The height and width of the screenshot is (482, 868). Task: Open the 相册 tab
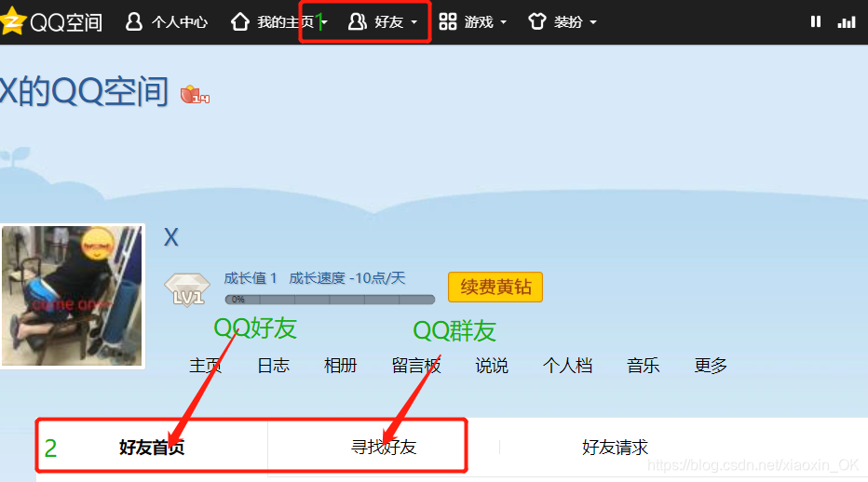[x=341, y=366]
